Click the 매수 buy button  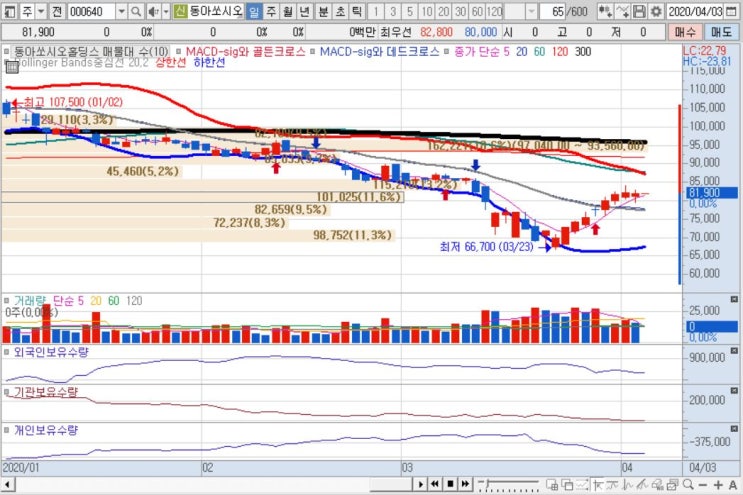(x=685, y=32)
